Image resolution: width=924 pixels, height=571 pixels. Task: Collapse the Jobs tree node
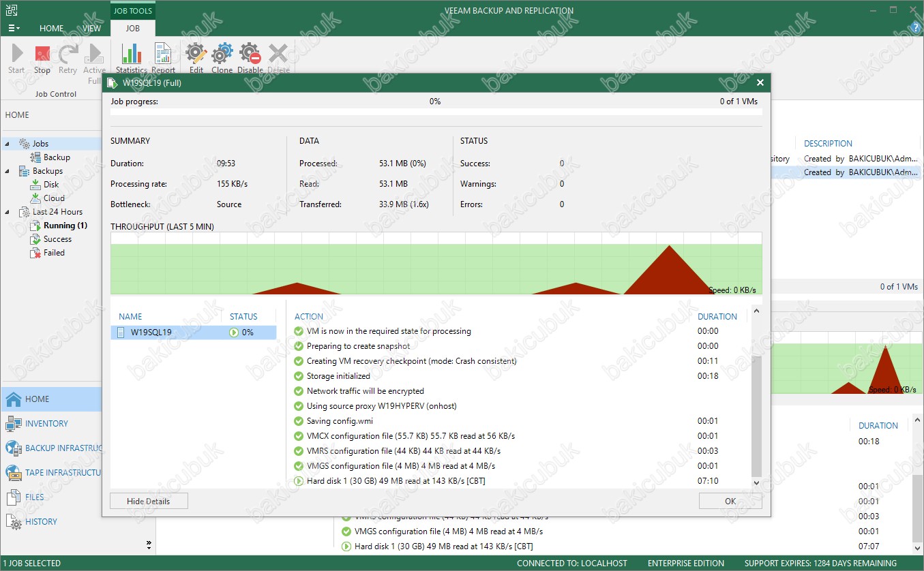point(7,144)
